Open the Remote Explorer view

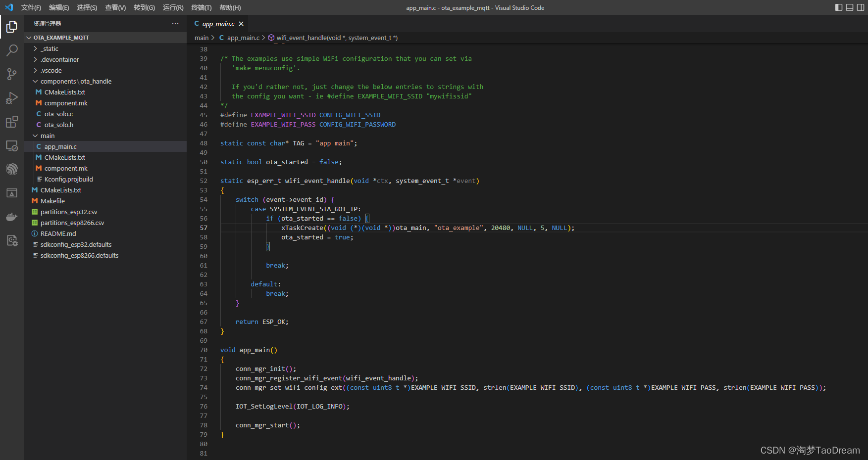click(x=12, y=146)
